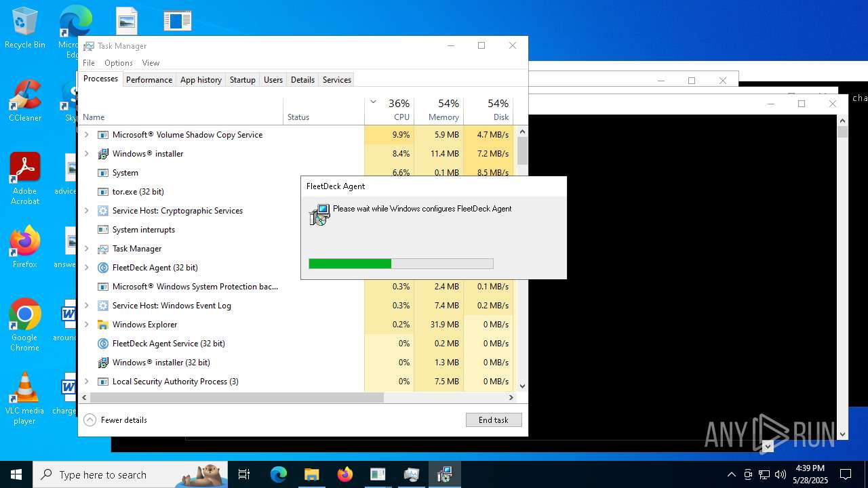Click the FleetDeck Agent (32 bit) process icon
868x488 pixels.
(x=103, y=268)
